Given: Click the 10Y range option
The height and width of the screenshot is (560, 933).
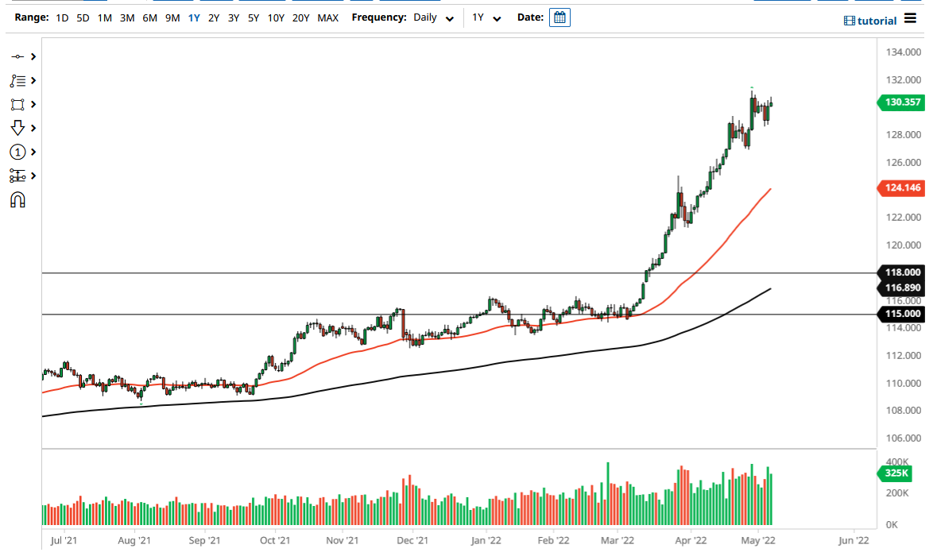Looking at the screenshot, I should pos(276,17).
